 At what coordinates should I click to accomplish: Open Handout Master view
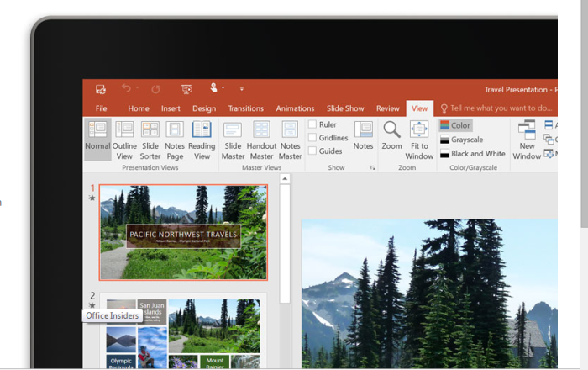coord(261,140)
